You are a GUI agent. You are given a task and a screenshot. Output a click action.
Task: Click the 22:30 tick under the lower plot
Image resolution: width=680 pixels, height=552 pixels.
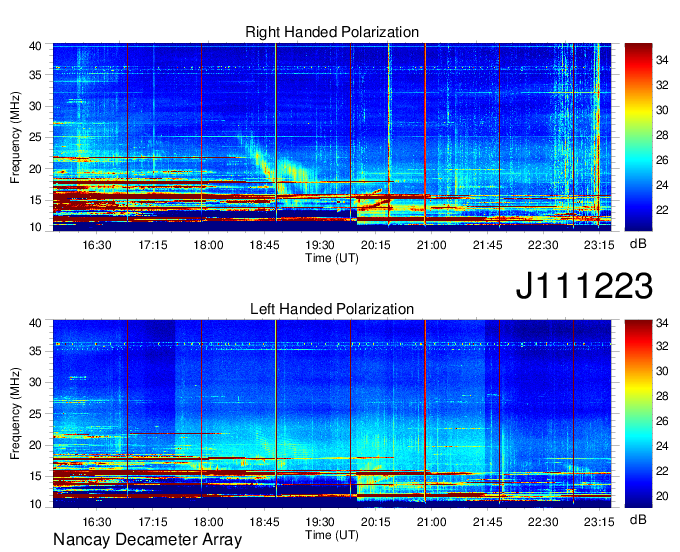(543, 522)
